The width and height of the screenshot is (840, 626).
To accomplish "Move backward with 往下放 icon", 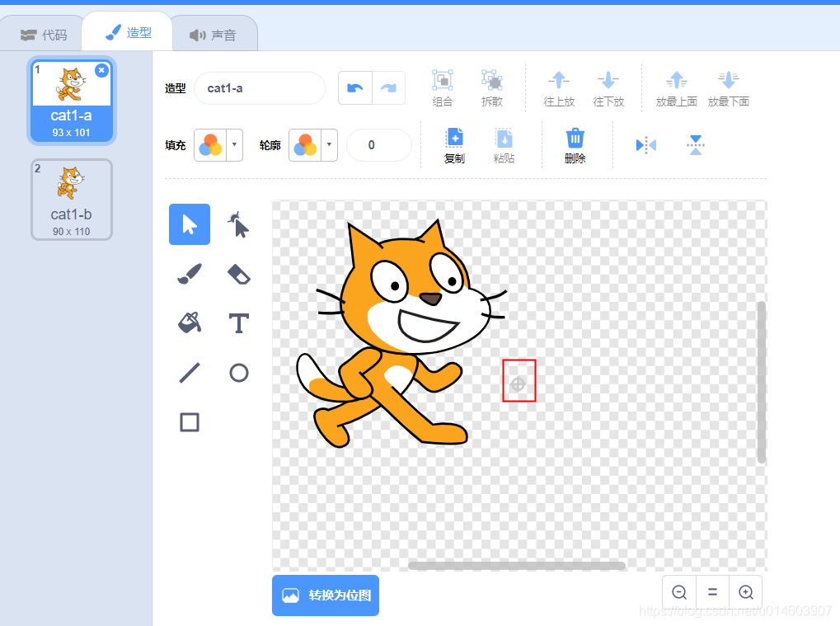I will 608,88.
